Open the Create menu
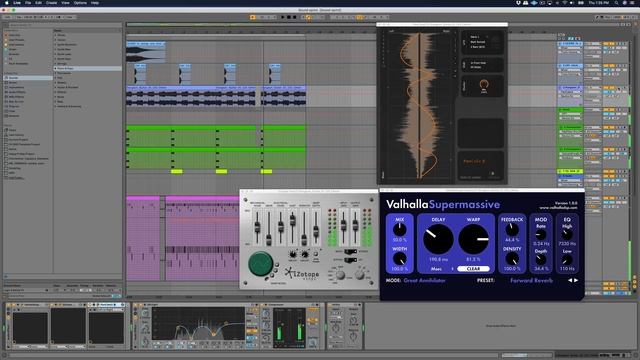 (51, 3)
